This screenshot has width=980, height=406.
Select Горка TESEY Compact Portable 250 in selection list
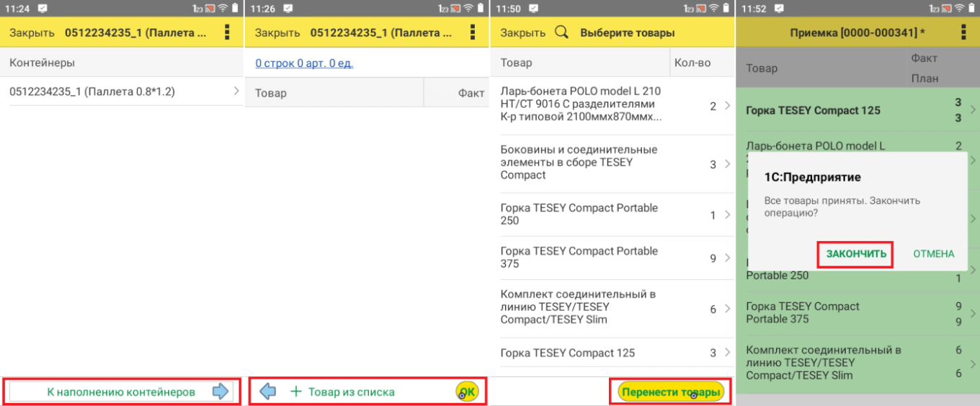[x=612, y=215]
